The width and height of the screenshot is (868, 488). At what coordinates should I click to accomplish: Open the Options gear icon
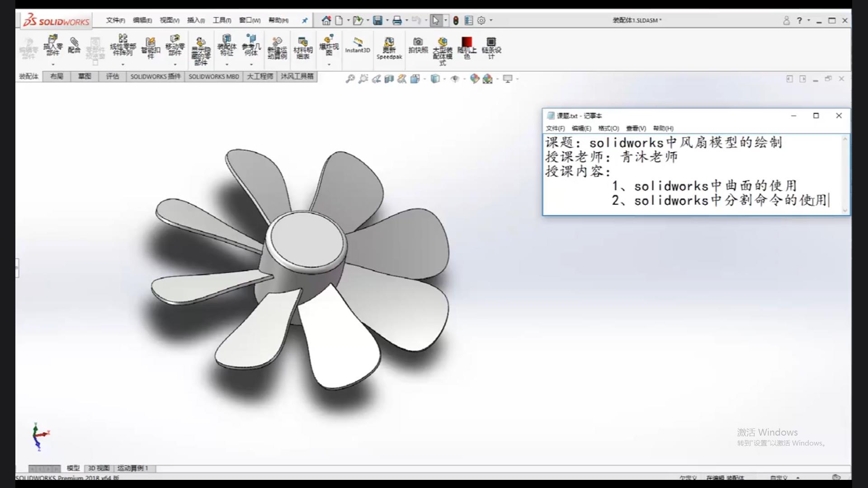click(x=481, y=20)
